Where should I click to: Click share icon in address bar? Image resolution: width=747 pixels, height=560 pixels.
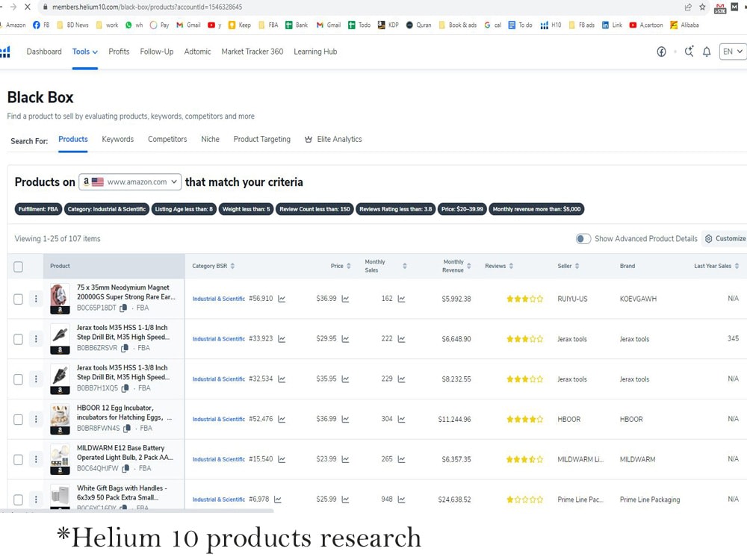[x=688, y=7]
